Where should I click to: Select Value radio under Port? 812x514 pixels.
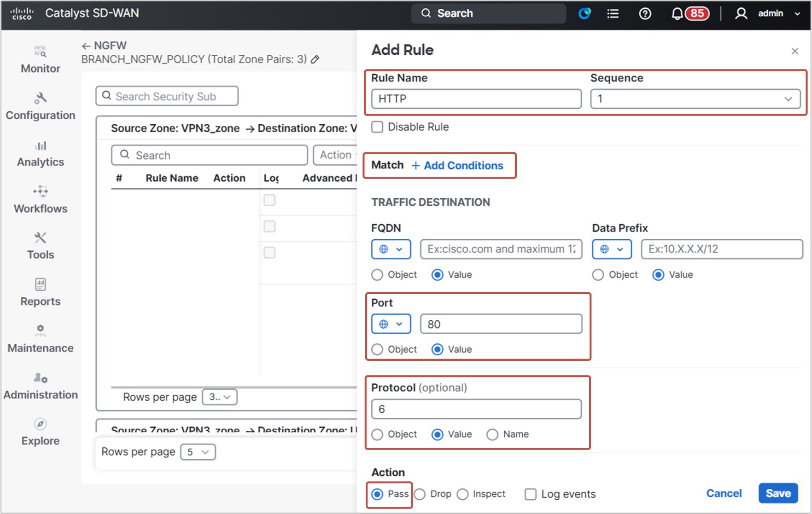(438, 350)
